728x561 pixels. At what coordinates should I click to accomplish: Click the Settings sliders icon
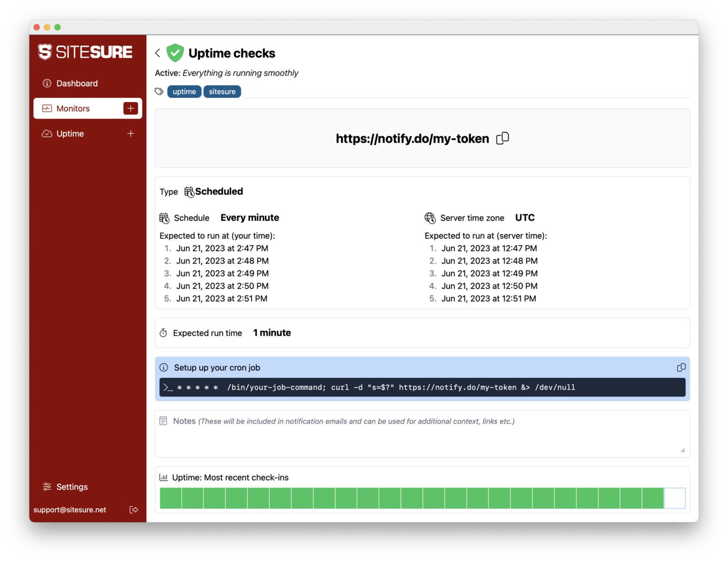(47, 487)
